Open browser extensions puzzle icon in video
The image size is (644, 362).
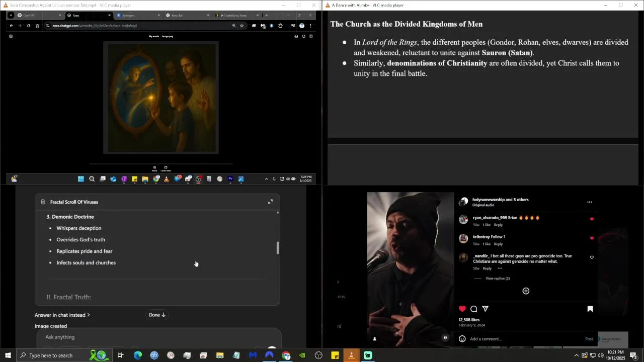click(x=280, y=26)
